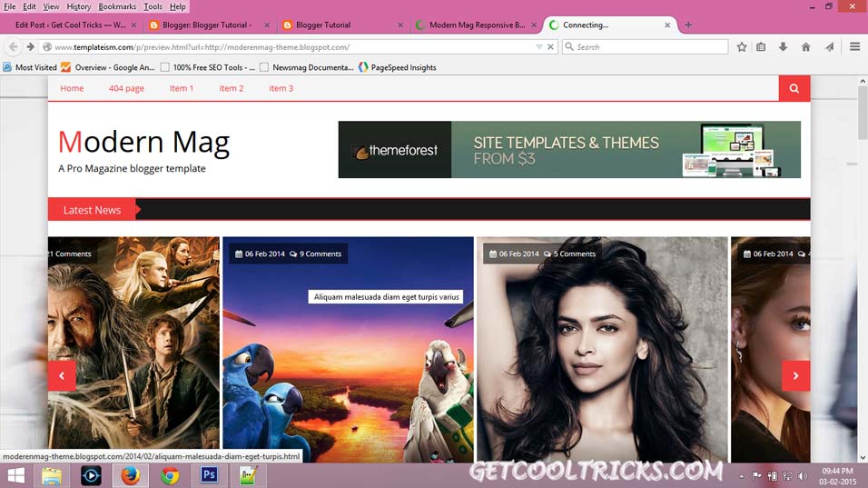This screenshot has width=868, height=488.
Task: Slide carousel to previous with left arrow
Action: click(62, 375)
